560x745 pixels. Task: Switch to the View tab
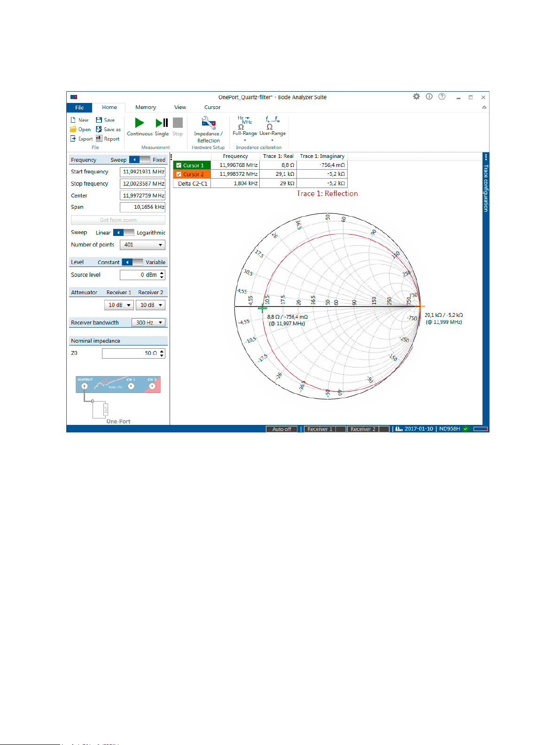click(x=180, y=107)
